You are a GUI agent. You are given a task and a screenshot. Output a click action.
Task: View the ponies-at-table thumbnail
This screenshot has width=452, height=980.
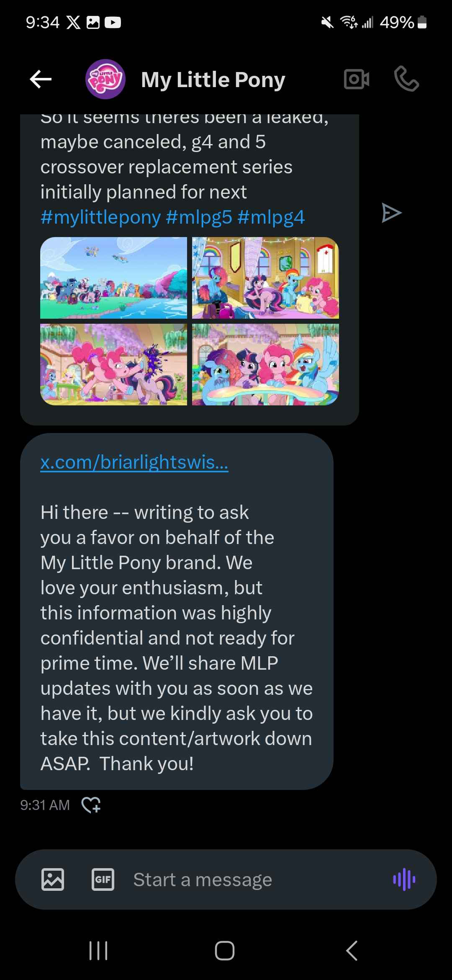pyautogui.click(x=265, y=364)
